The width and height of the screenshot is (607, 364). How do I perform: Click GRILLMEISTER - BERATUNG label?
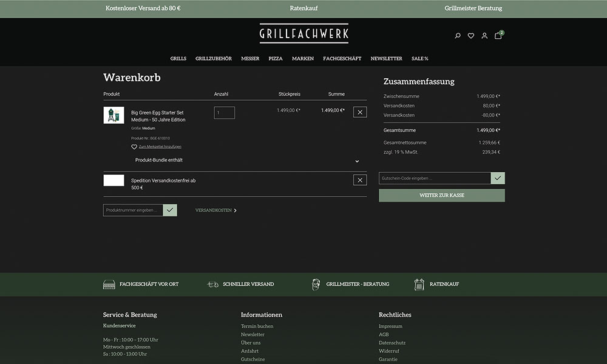click(x=358, y=285)
